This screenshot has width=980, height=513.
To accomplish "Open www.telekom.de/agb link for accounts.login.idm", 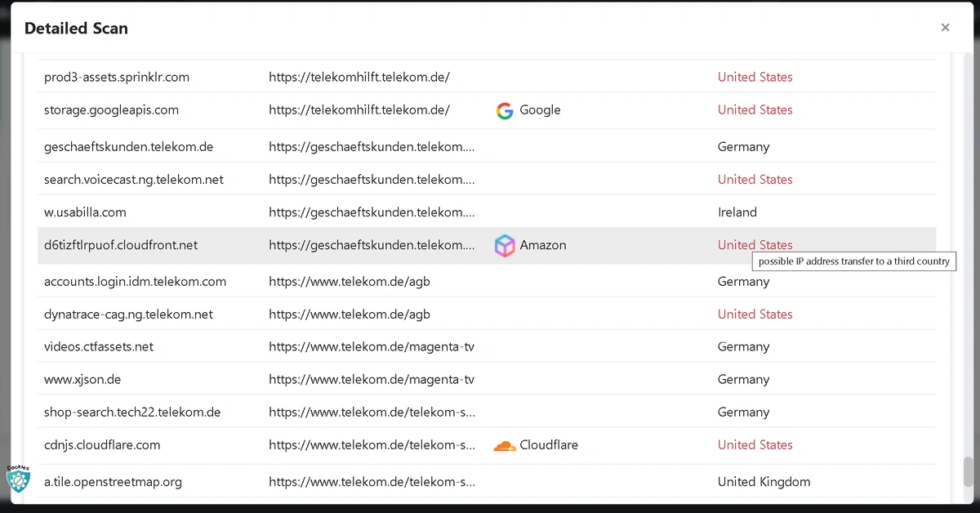I will click(x=350, y=282).
